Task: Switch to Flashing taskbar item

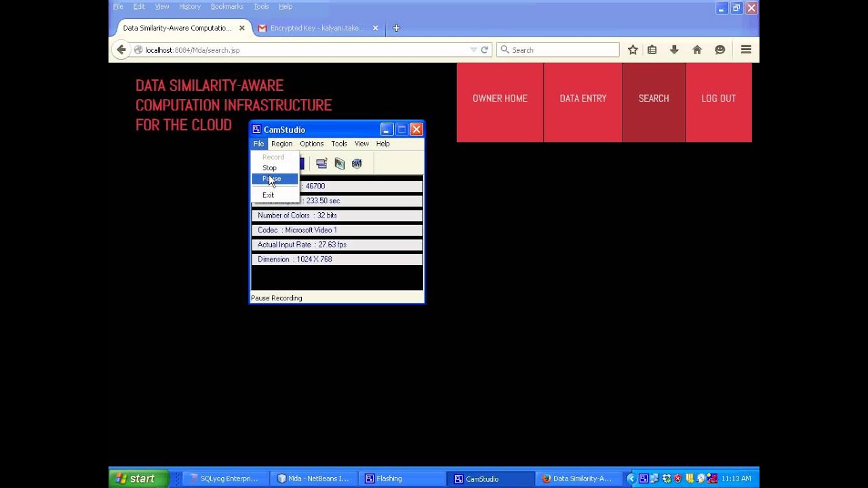Action: tap(401, 479)
